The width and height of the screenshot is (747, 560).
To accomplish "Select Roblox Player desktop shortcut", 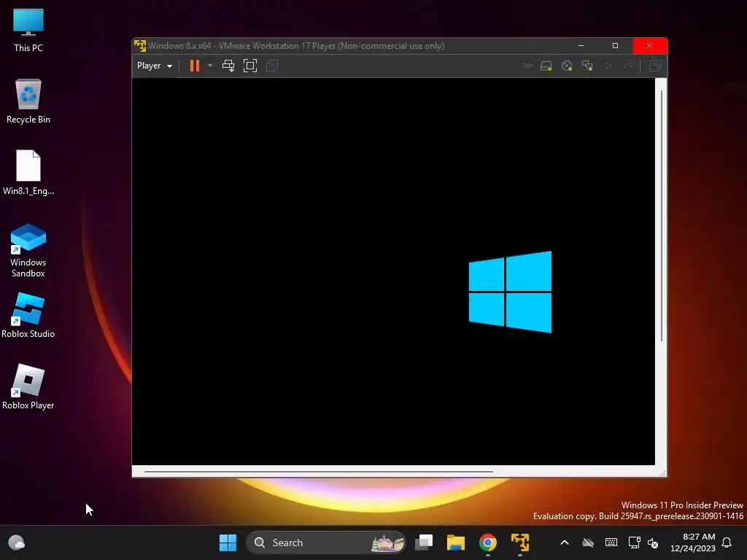I will (28, 386).
